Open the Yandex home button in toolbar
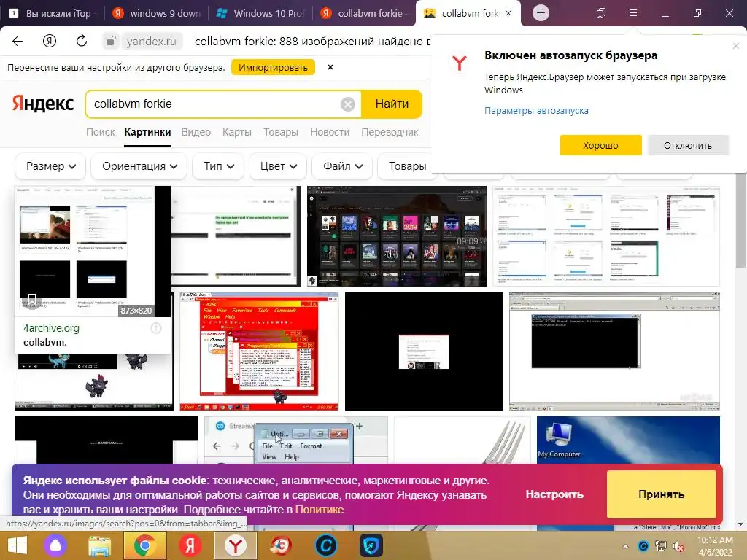 (x=50, y=41)
